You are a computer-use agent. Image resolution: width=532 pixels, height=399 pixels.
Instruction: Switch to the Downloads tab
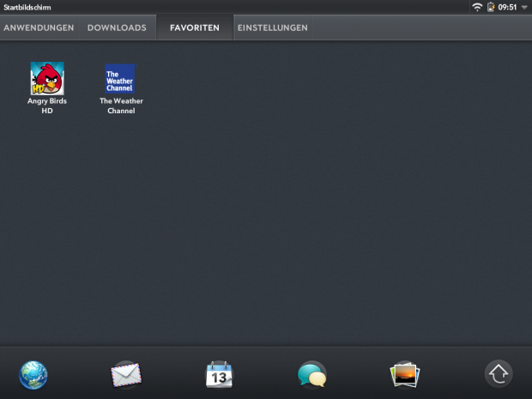click(117, 28)
